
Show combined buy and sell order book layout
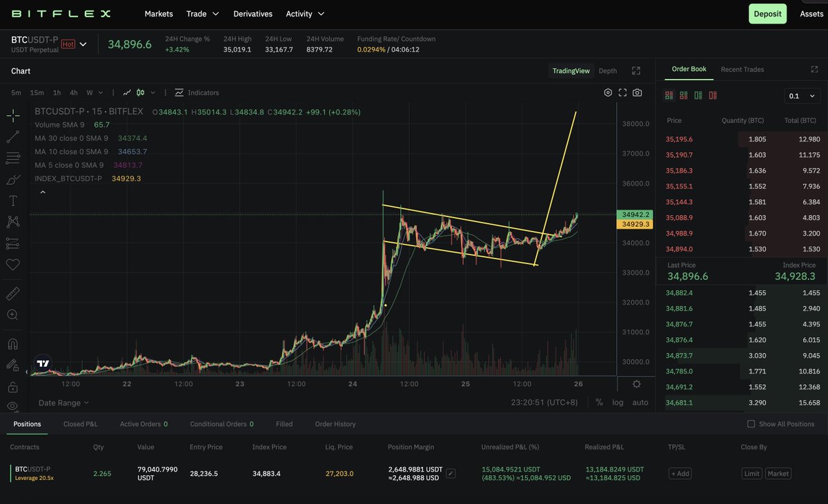[x=669, y=95]
